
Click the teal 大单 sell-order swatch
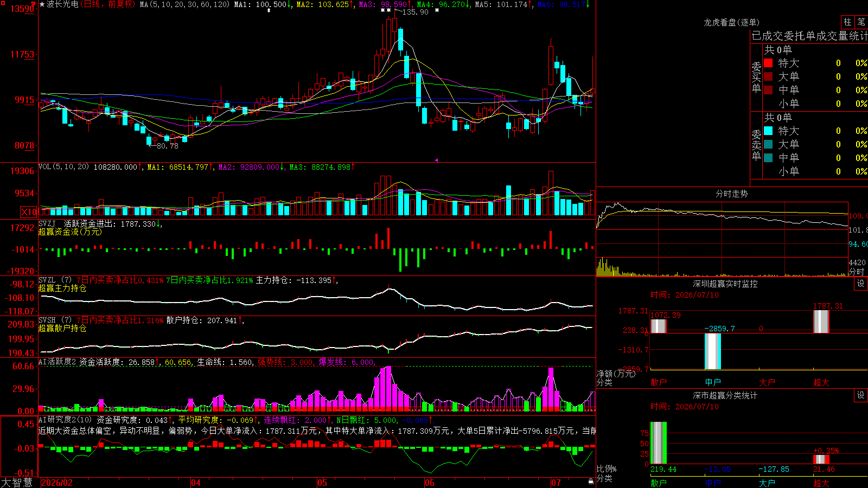pyautogui.click(x=768, y=144)
